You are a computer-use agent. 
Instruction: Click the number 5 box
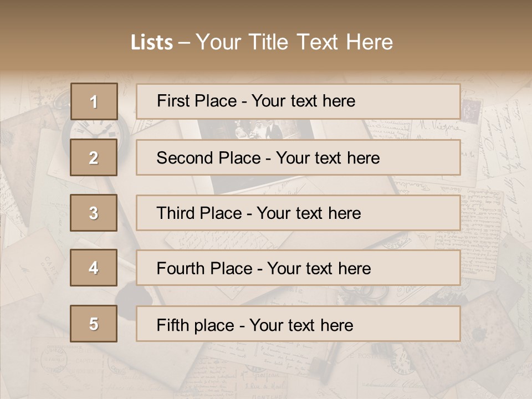(x=94, y=324)
